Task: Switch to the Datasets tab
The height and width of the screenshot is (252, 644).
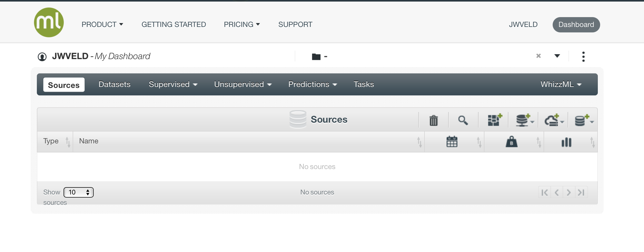Action: [x=114, y=84]
